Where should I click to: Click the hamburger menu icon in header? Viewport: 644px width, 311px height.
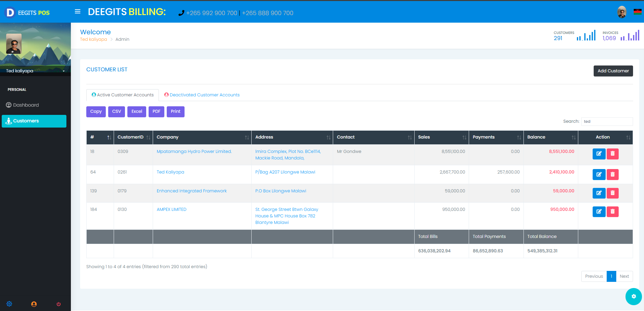click(78, 12)
